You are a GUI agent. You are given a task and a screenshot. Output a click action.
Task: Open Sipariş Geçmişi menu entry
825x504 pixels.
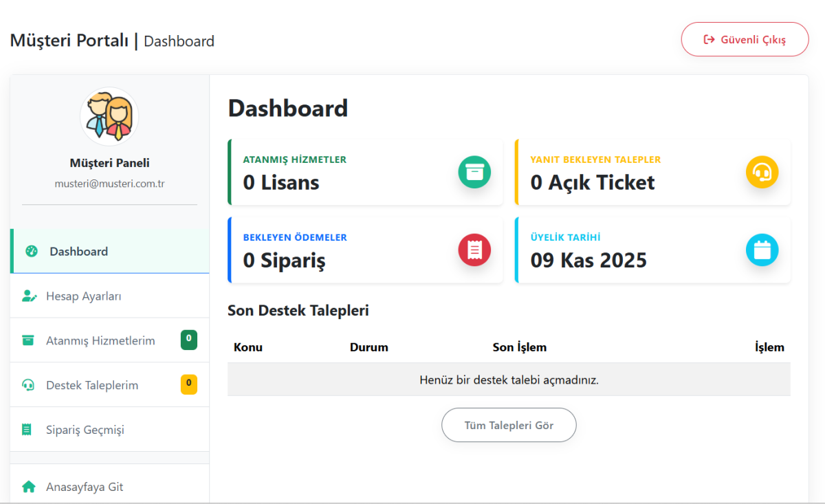tap(85, 430)
